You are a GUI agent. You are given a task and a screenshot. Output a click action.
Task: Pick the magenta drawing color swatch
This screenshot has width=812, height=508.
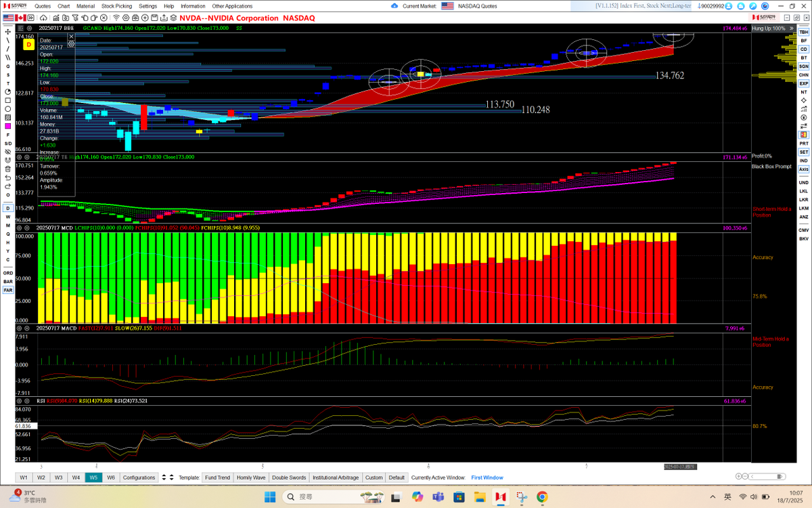coord(8,125)
